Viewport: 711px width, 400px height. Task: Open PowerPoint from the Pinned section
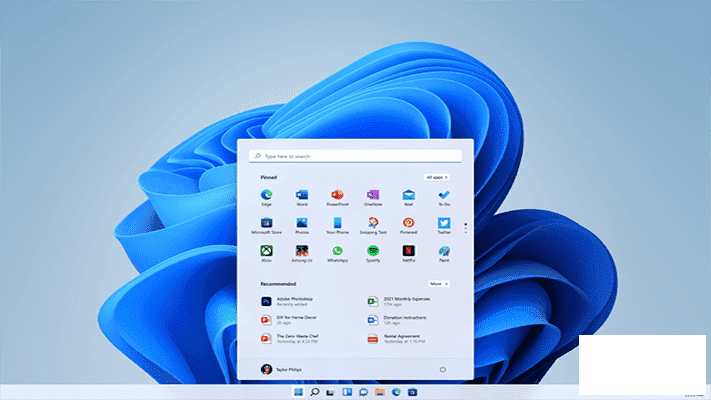tap(337, 197)
